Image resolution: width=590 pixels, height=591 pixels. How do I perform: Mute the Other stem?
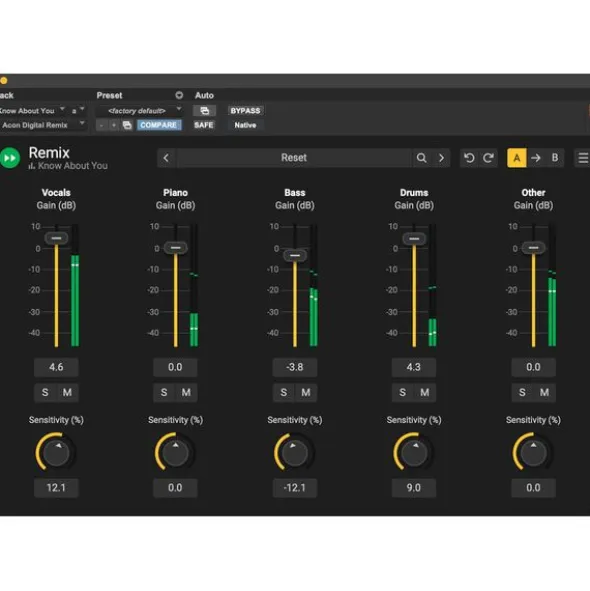pos(544,392)
